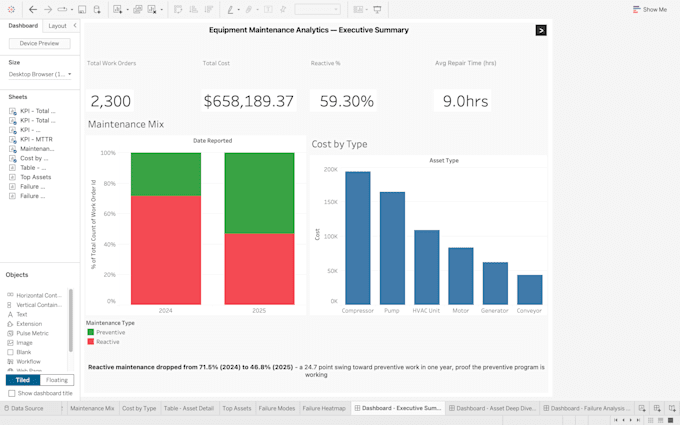Switch layout mode to Floating
The width and height of the screenshot is (680, 425).
point(57,380)
